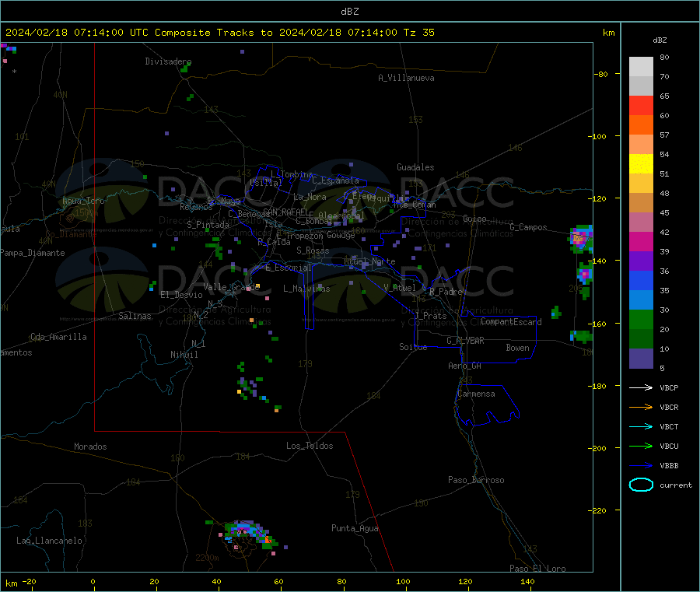Pick the dotted yellow swatch above 51 dBZ
Viewport: 700px width, 592px height.
pos(641,164)
